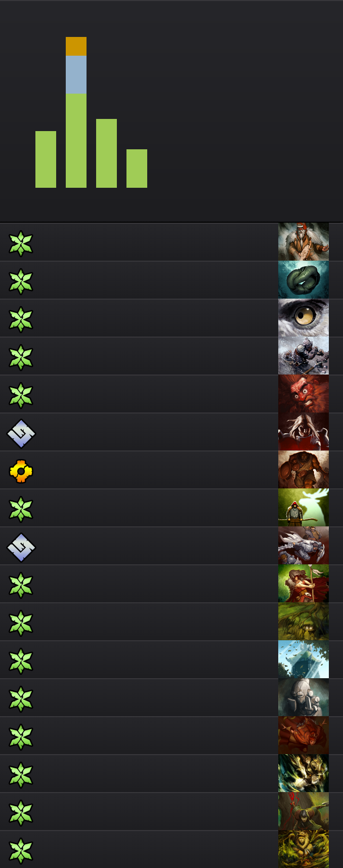This screenshot has width=343, height=868.
Task: Open the owl eye card thumbnail
Action: (304, 318)
